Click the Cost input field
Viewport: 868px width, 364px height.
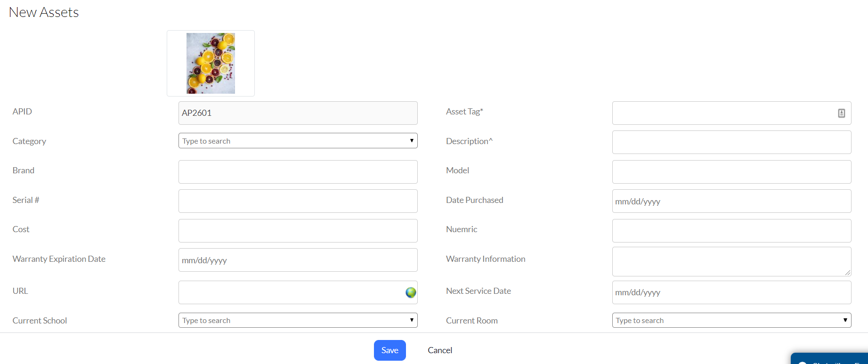point(298,231)
